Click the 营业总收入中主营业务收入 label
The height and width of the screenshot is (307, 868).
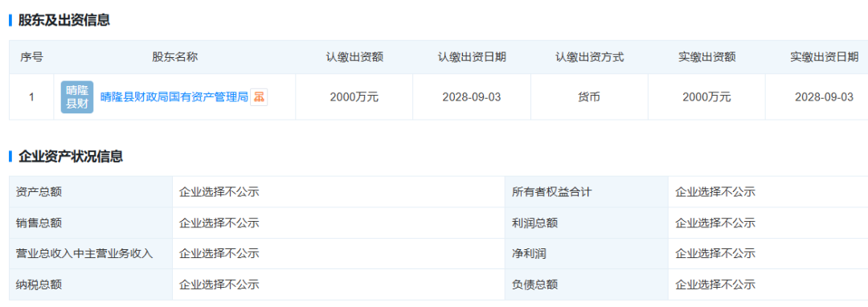point(84,254)
